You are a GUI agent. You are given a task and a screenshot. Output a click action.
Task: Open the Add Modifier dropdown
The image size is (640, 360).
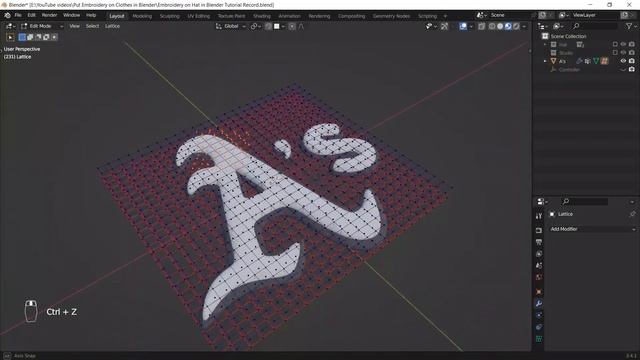[x=592, y=229]
